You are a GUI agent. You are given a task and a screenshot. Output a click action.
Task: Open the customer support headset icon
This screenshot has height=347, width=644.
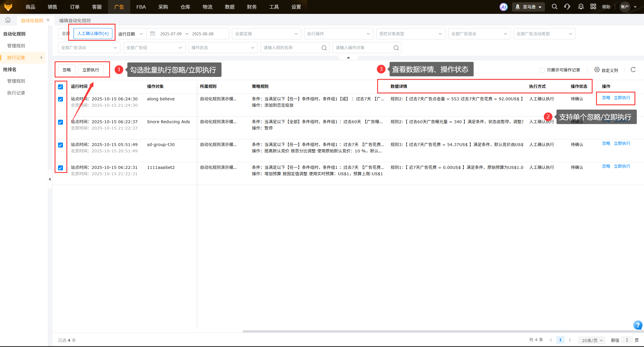[567, 7]
